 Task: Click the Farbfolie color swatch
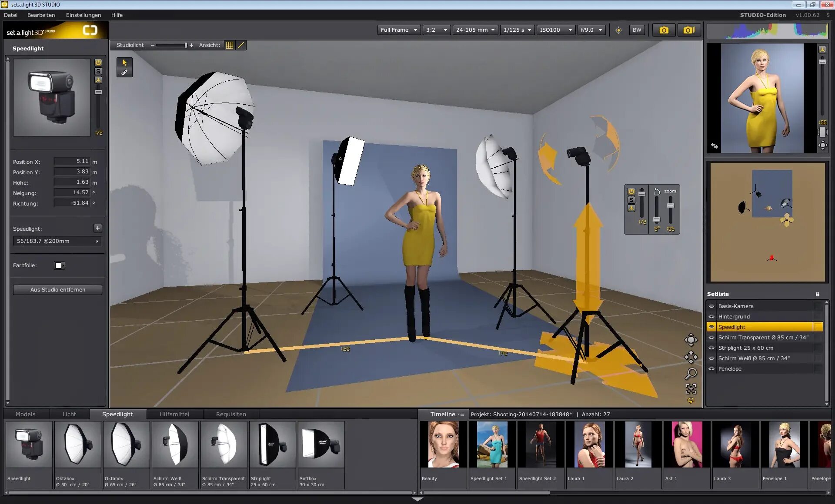(x=59, y=265)
